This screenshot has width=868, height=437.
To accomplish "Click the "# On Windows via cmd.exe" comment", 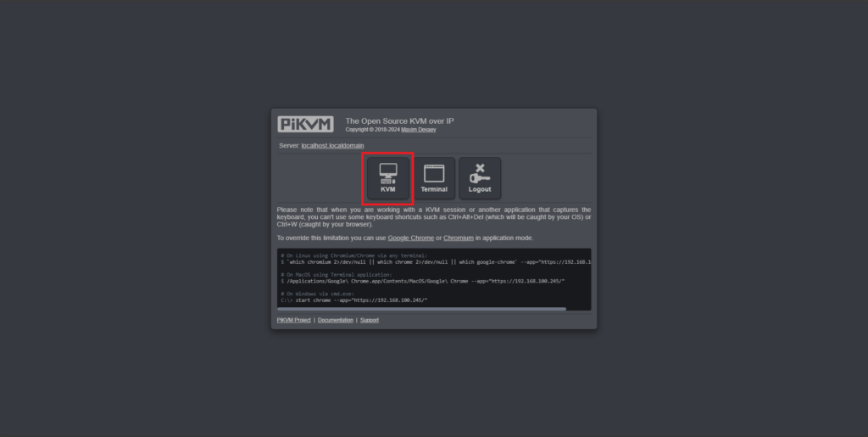I will click(318, 294).
